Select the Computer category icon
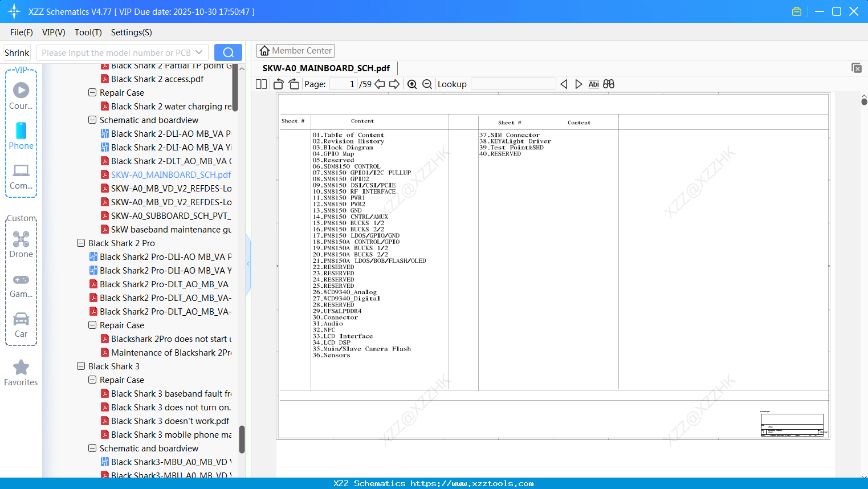868x489 pixels. (21, 176)
